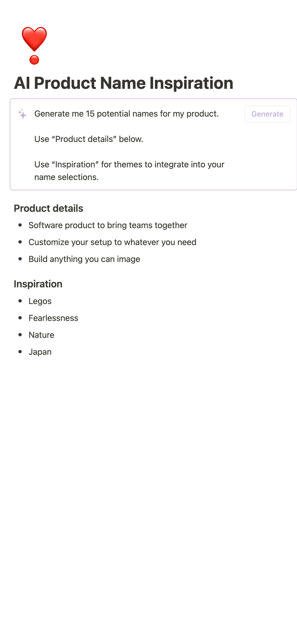Click the 'Legos' list item

(x=40, y=301)
